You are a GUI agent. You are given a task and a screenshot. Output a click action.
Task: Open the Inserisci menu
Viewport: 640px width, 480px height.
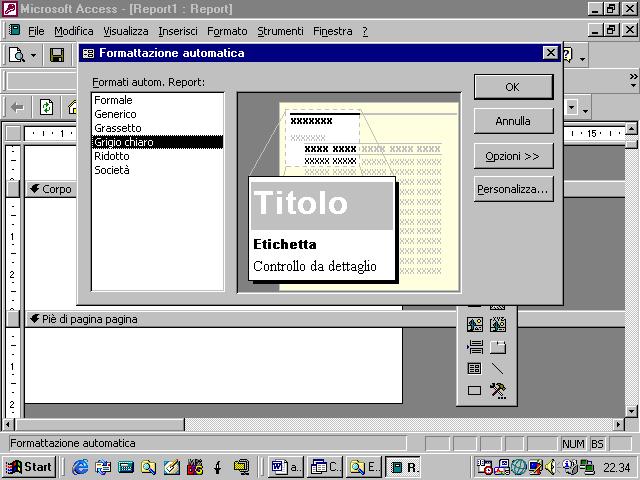click(x=178, y=31)
